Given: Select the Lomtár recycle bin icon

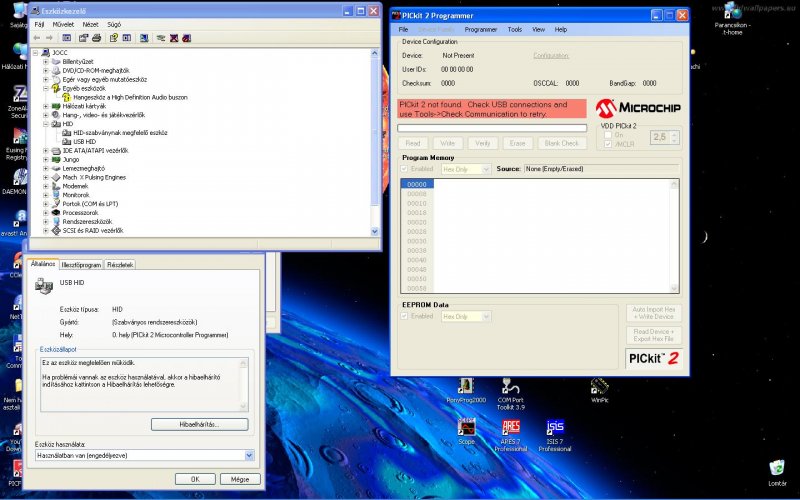Looking at the screenshot, I should click(x=777, y=473).
